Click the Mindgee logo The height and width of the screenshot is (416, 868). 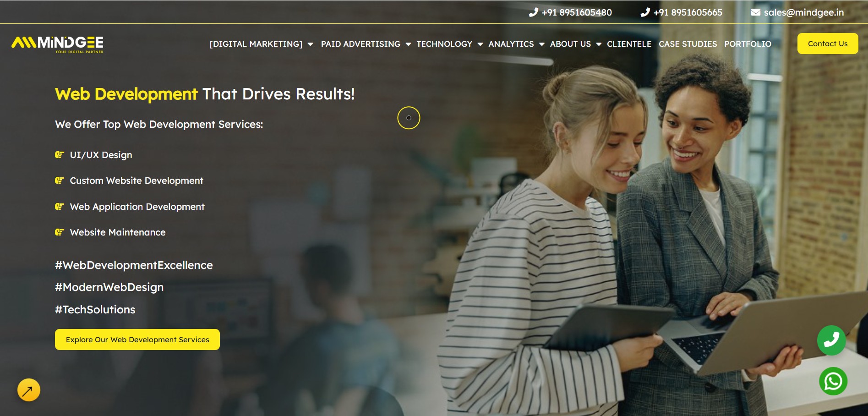click(57, 44)
